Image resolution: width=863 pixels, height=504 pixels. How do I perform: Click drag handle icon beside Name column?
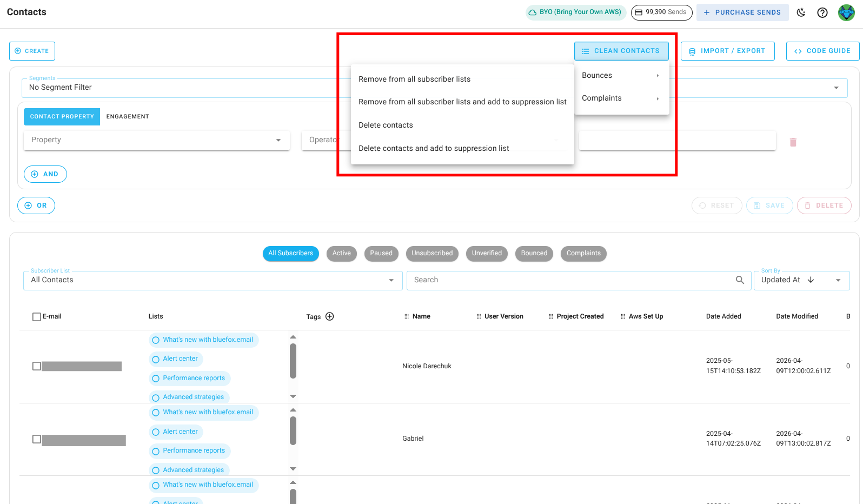coord(407,316)
